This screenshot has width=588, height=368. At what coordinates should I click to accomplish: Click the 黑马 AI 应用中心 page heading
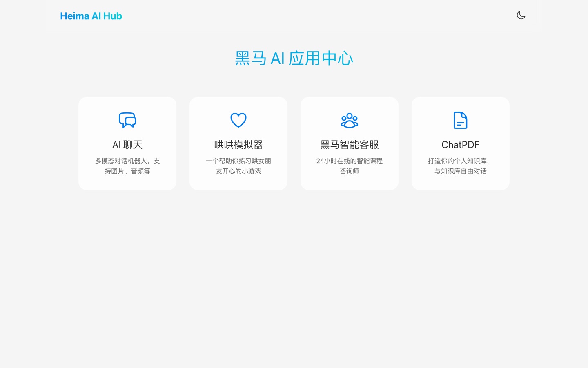tap(294, 58)
